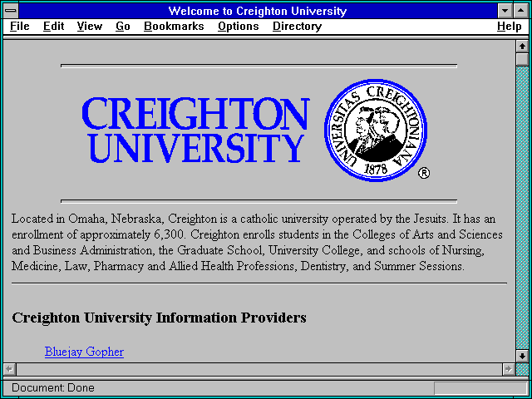Image resolution: width=532 pixels, height=399 pixels.
Task: Click the vertical scrollbar down arrow
Action: [522, 356]
